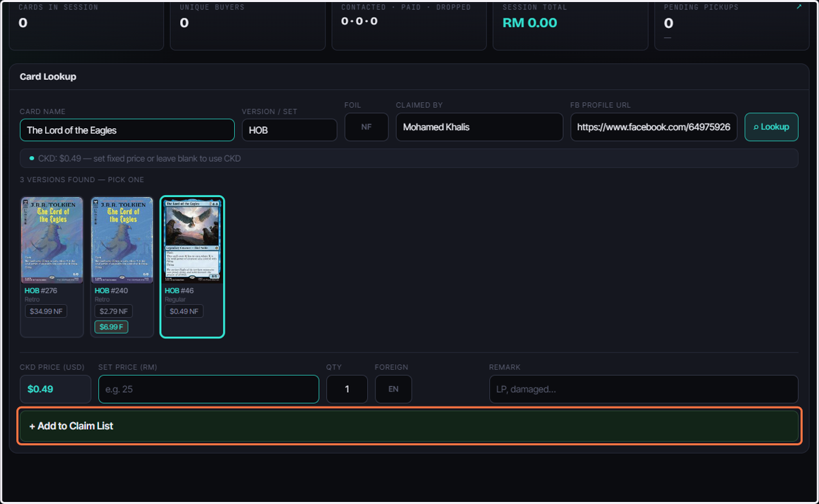
Task: Toggle the NF foil button
Action: tap(367, 127)
